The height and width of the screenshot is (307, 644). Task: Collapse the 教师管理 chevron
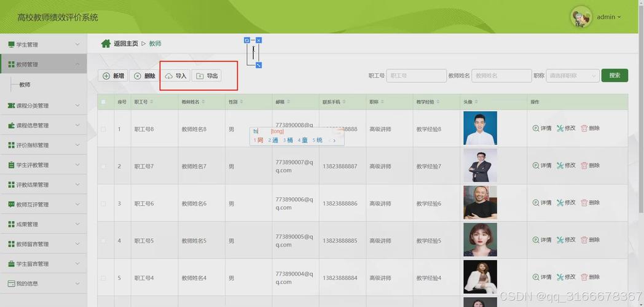pos(77,64)
